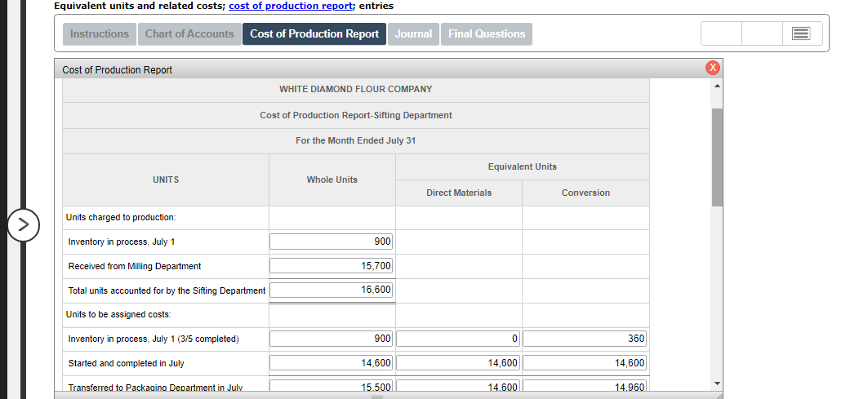The width and height of the screenshot is (868, 399).
Task: Click 'Inventory in process, July 1 (3/5 completed)' label
Action: click(x=154, y=339)
